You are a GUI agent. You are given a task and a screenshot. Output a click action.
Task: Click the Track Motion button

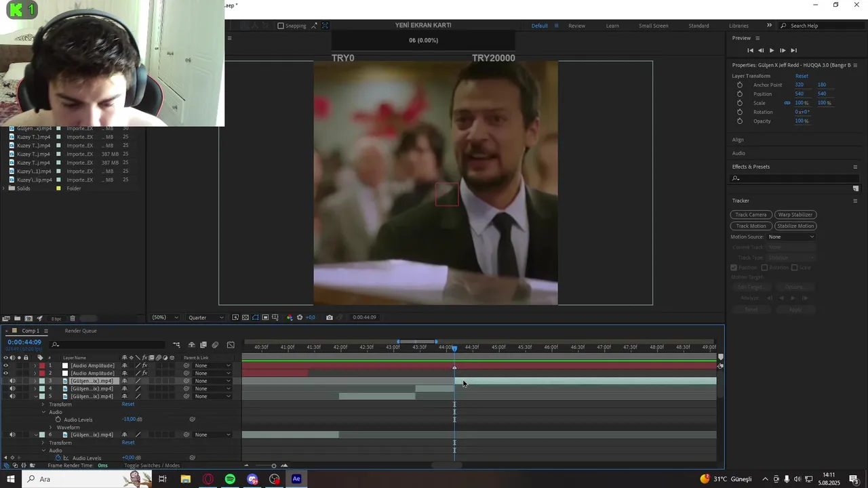(x=751, y=226)
